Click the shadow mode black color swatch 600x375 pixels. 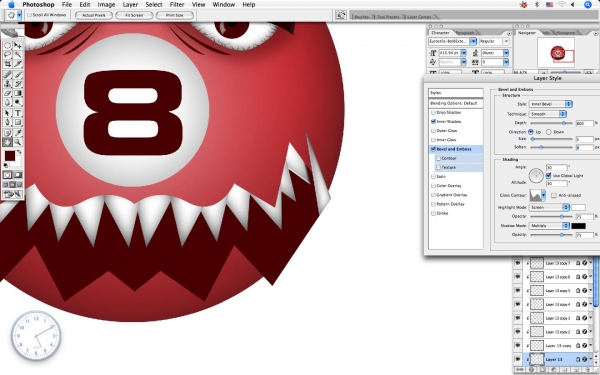[x=578, y=226]
